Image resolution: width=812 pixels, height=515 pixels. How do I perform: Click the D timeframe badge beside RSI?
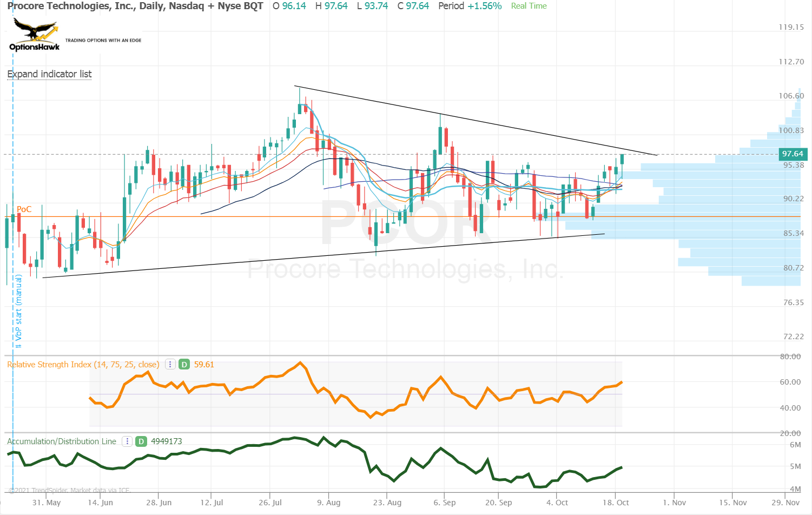184,365
